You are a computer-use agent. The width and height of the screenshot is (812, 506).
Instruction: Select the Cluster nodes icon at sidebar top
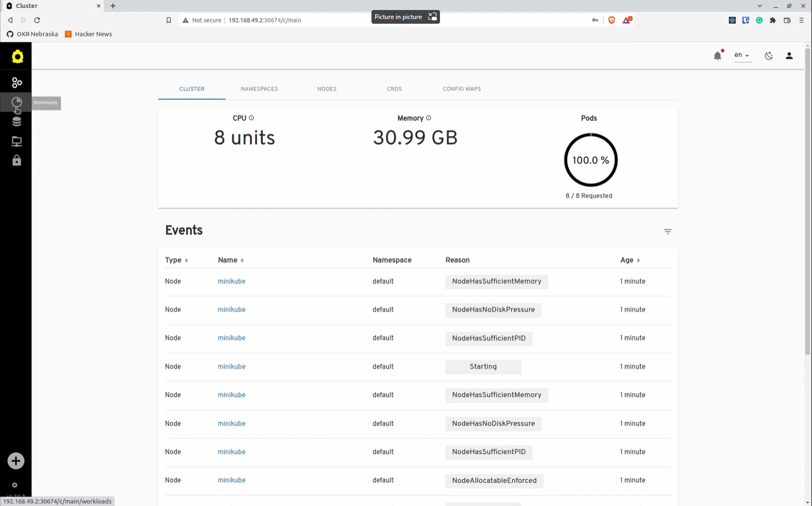click(16, 82)
